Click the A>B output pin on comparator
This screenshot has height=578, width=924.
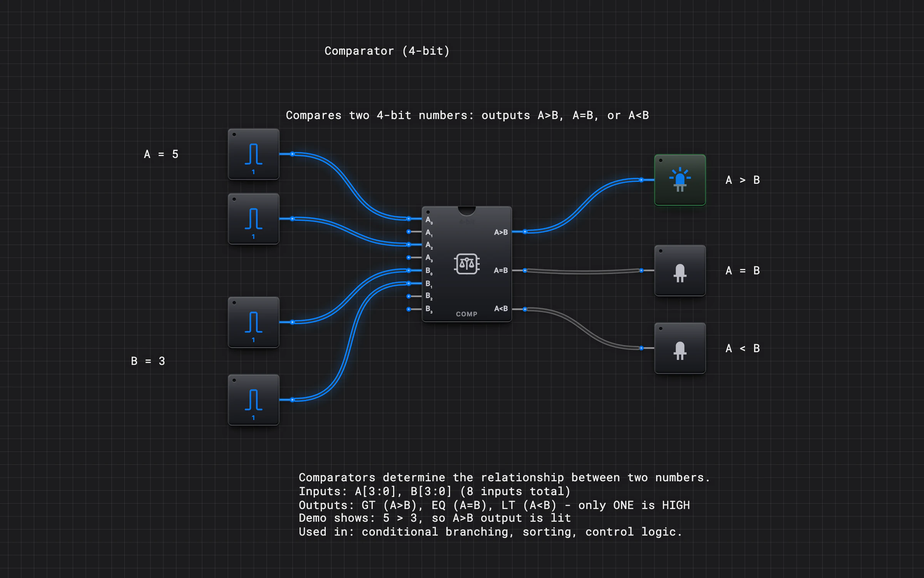coord(525,232)
